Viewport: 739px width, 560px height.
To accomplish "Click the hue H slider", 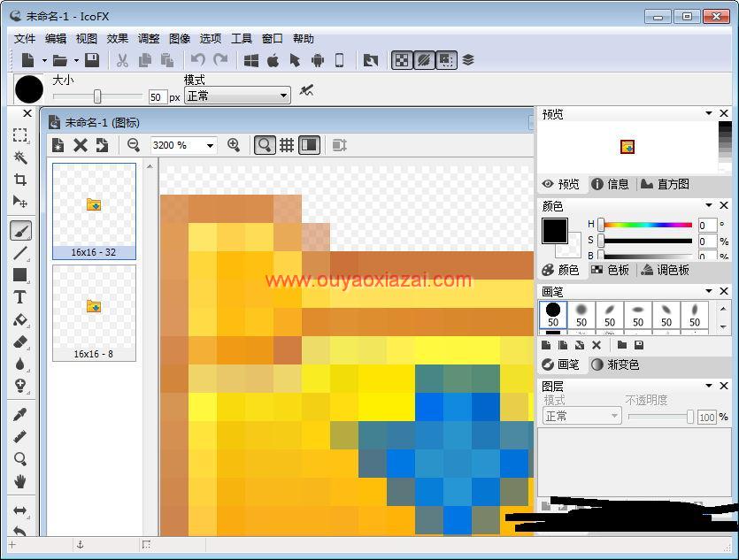I will click(x=647, y=225).
